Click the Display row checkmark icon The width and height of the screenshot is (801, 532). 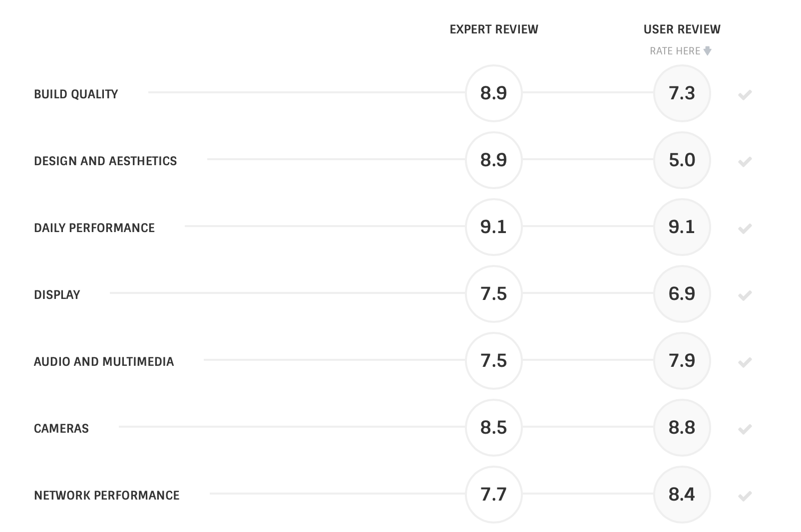point(745,295)
